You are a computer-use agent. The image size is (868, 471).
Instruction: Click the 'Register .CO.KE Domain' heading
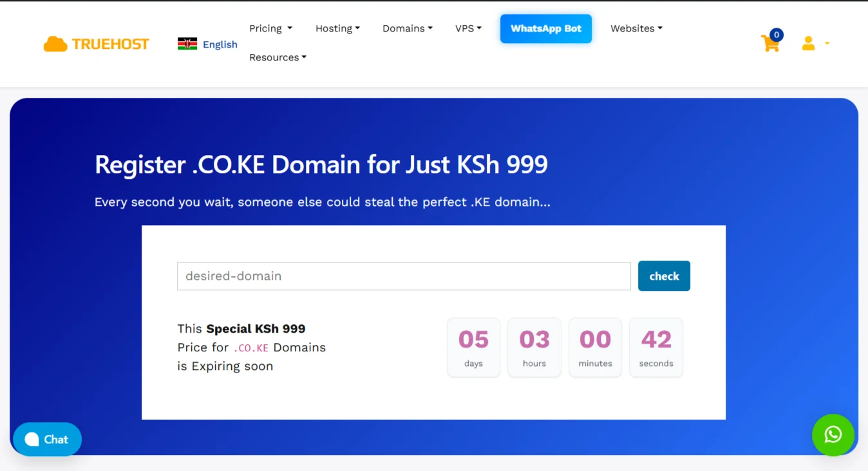click(x=321, y=165)
